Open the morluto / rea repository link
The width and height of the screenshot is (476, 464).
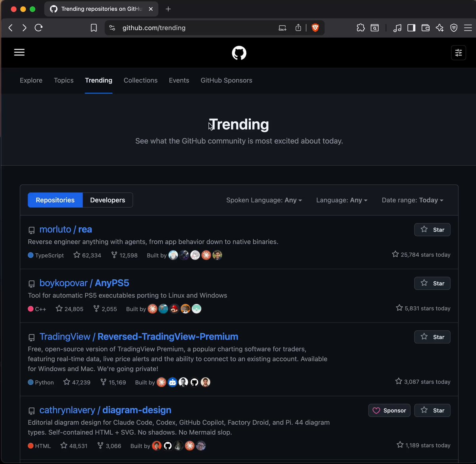click(x=66, y=229)
